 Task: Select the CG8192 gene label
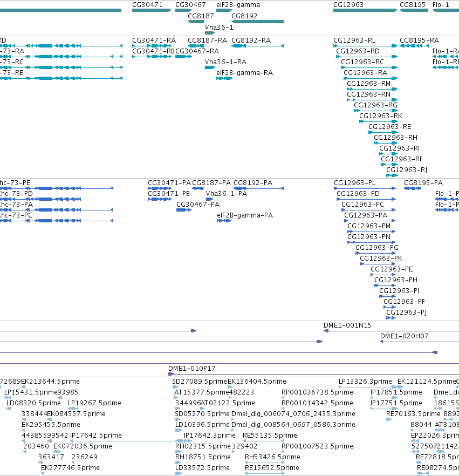point(244,16)
